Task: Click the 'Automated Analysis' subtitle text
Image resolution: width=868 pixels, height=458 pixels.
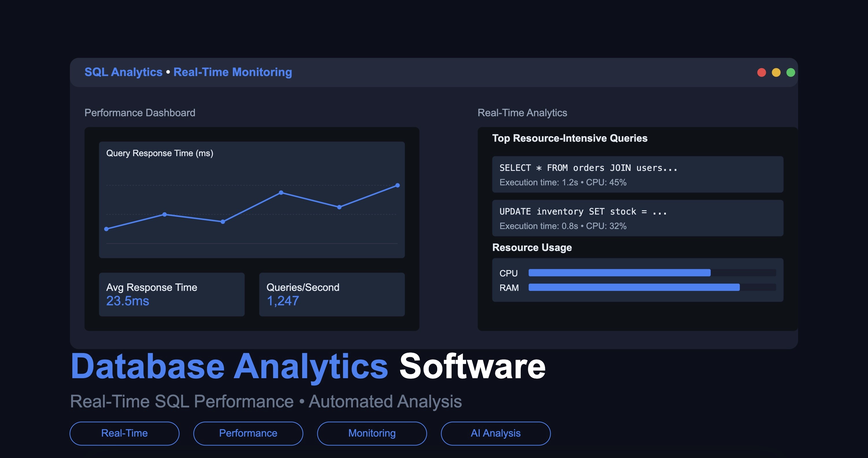Action: pyautogui.click(x=385, y=402)
